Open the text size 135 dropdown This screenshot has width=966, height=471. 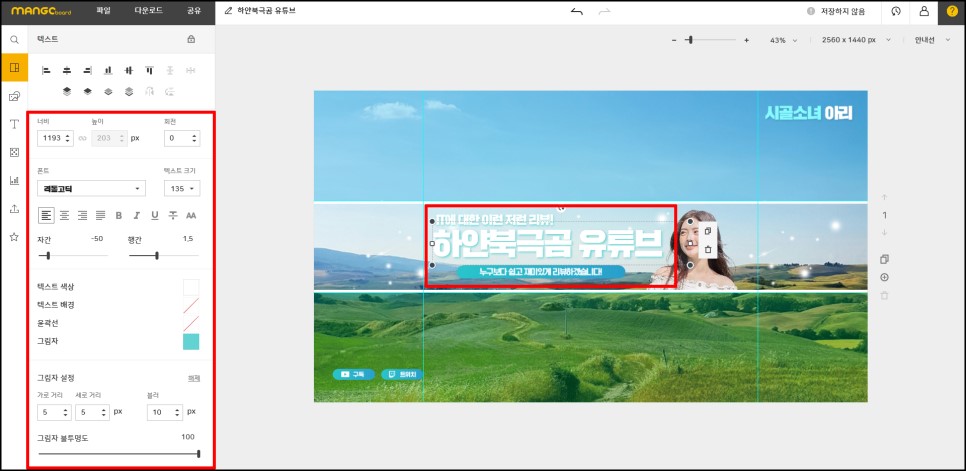click(182, 188)
